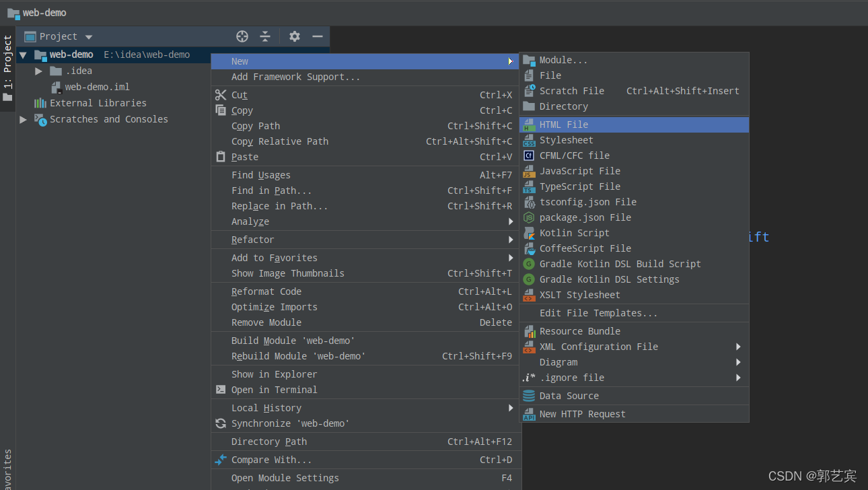Click the Module folder icon in submenu

coord(530,60)
